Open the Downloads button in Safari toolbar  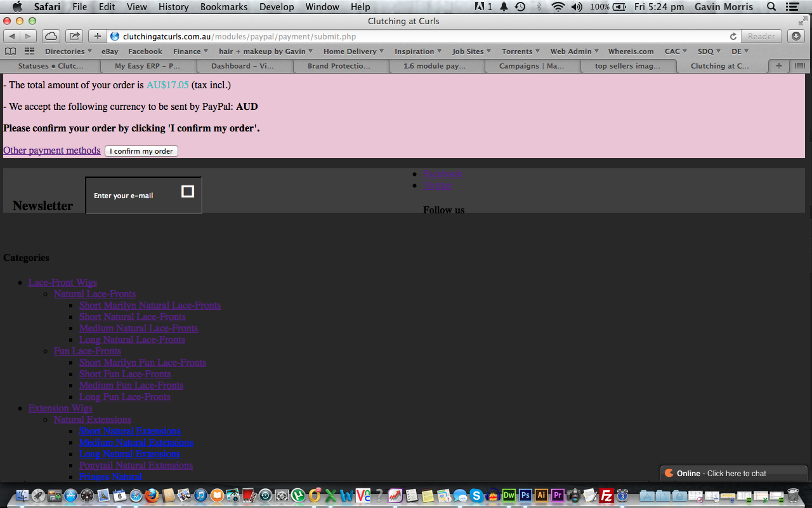coord(796,36)
